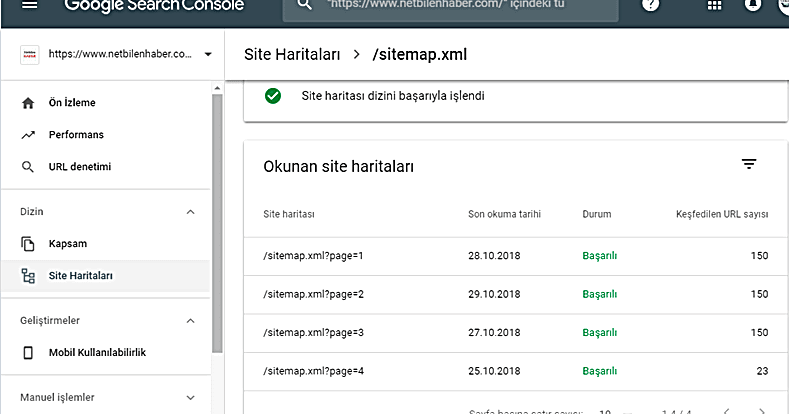Click date 28.10.2018 cell
789x414 pixels.
[494, 256]
